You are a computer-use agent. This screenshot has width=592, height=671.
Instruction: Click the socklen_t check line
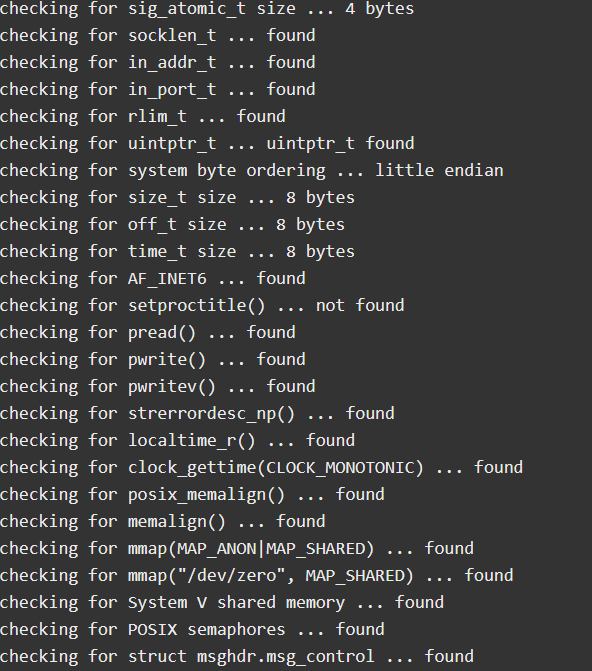[x=158, y=36]
